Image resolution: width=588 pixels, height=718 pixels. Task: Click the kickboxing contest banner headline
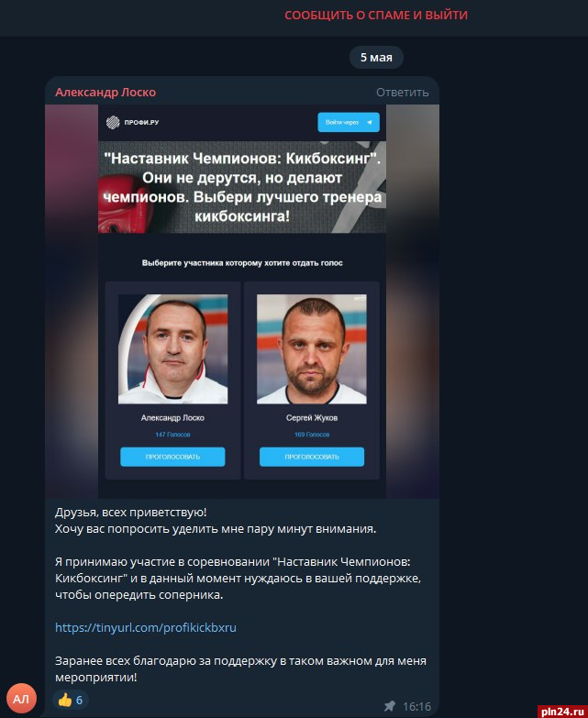pyautogui.click(x=242, y=187)
